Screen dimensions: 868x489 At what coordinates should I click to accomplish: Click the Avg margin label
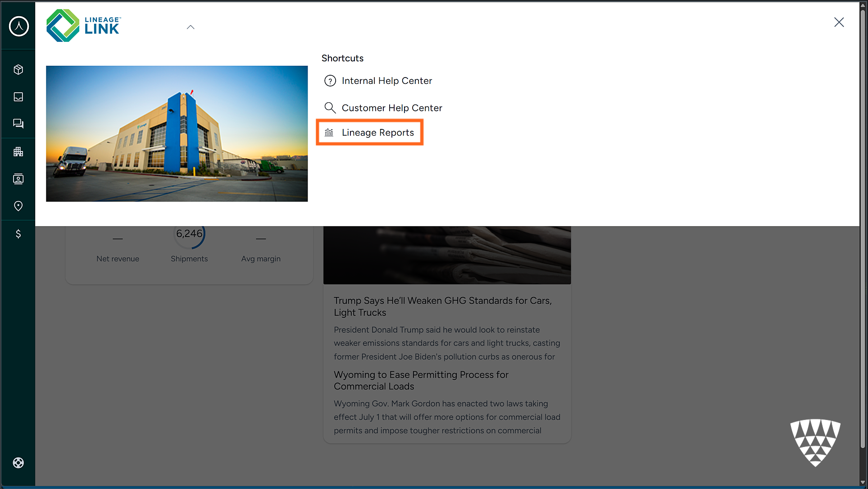pyautogui.click(x=261, y=259)
